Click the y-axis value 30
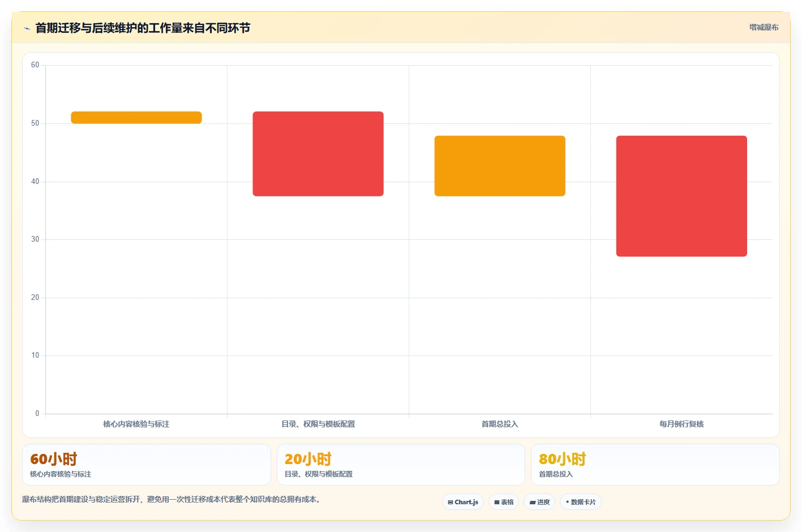This screenshot has height=532, width=802. tap(35, 239)
